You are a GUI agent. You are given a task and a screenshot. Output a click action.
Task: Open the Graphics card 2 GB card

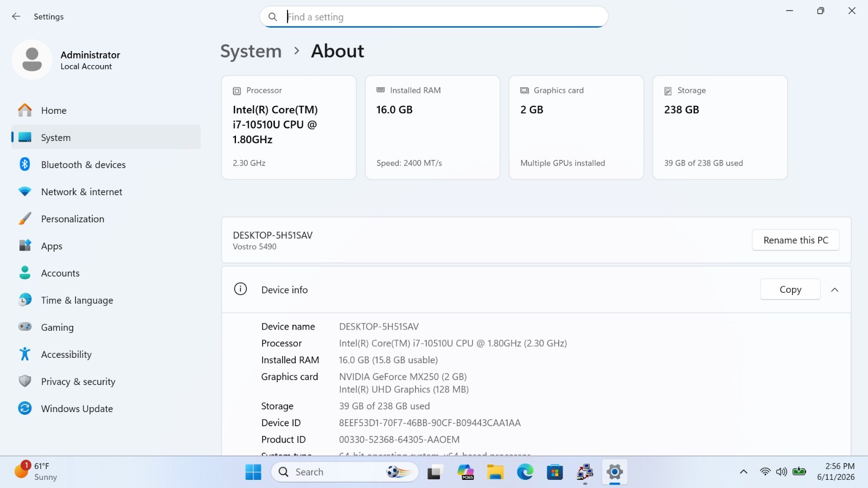pos(576,127)
